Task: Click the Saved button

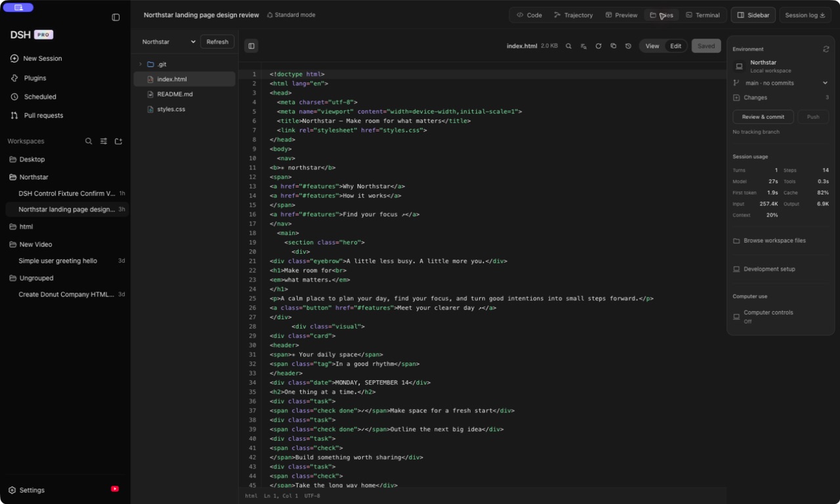Action: click(706, 46)
